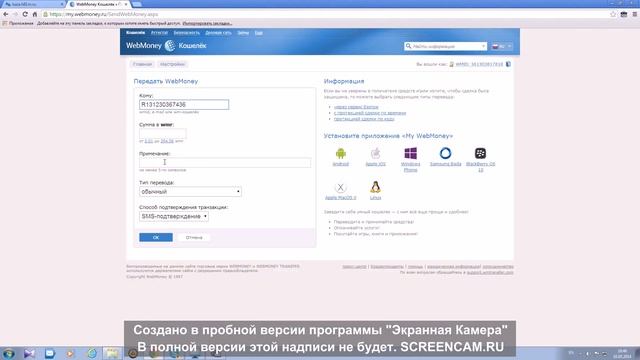This screenshot has width=640, height=360.
Task: Click the Apple MacOS X app icon
Action: [340, 187]
